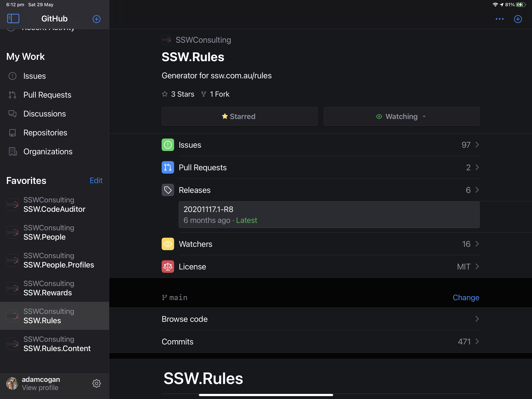Open Issues in My Work
Viewport: 532px width, 399px height.
click(x=55, y=76)
